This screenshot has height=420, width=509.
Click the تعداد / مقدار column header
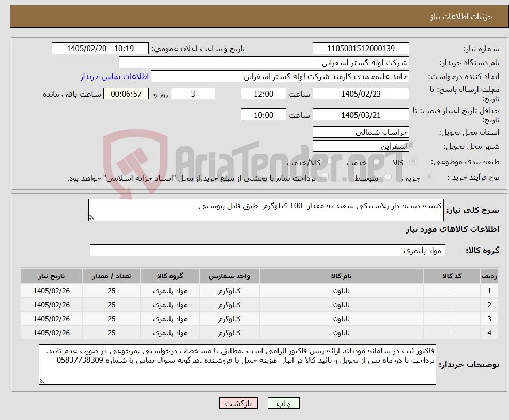[111, 276]
